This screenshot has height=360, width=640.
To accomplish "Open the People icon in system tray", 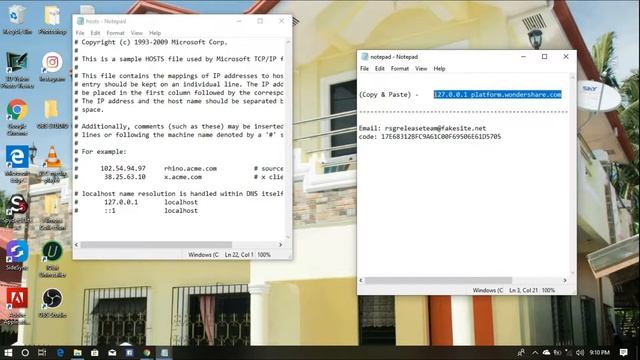I will point(521,353).
